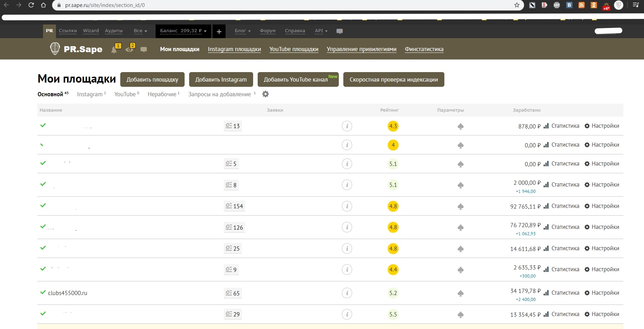Open Запросы на добавление tab
Screen dimensions: 644x329
tap(222, 94)
